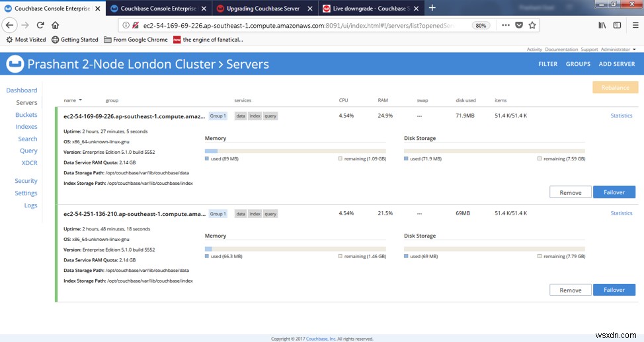Open the Firefox hamburger menu
Screen dimensions: 644x342
(635, 25)
